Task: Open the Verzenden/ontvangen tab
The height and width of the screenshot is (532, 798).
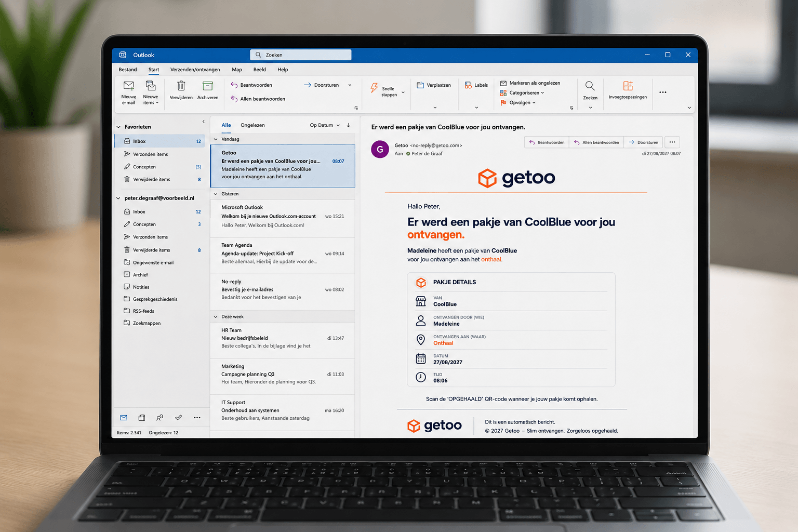Action: [x=195, y=70]
